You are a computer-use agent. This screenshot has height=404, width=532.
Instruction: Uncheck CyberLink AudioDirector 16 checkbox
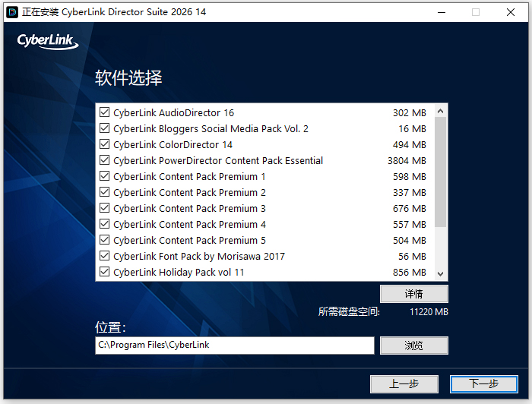click(105, 112)
